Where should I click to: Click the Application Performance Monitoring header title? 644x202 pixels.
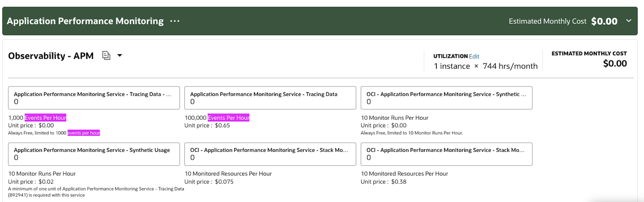[85, 21]
